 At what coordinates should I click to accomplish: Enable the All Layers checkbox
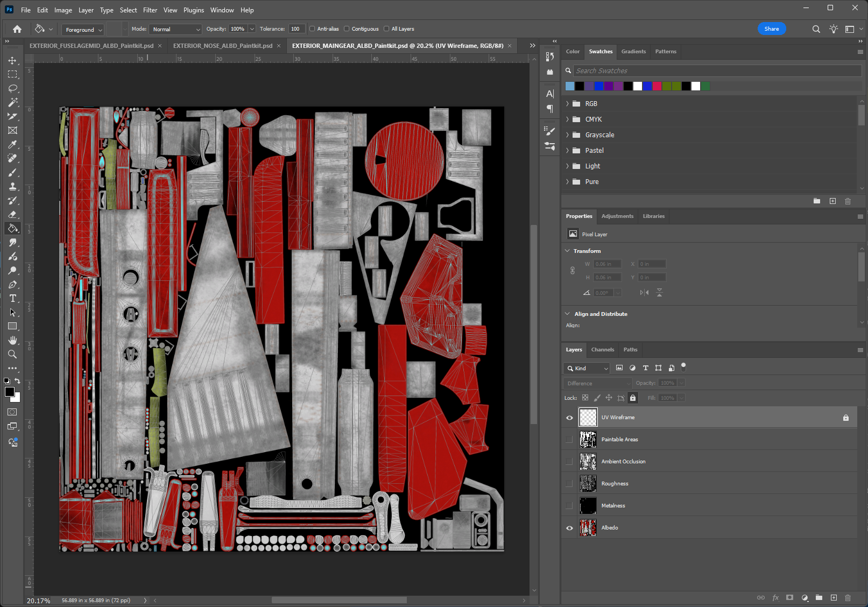[386, 29]
